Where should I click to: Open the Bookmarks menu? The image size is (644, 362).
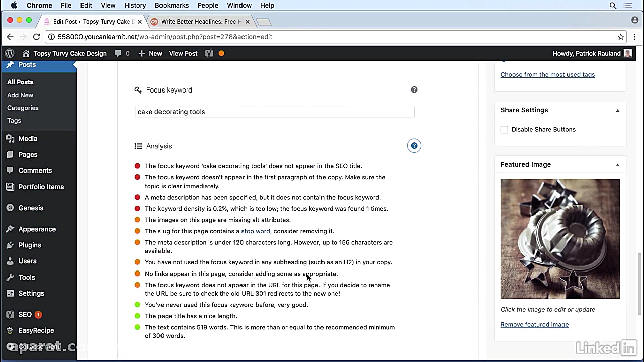pos(172,6)
